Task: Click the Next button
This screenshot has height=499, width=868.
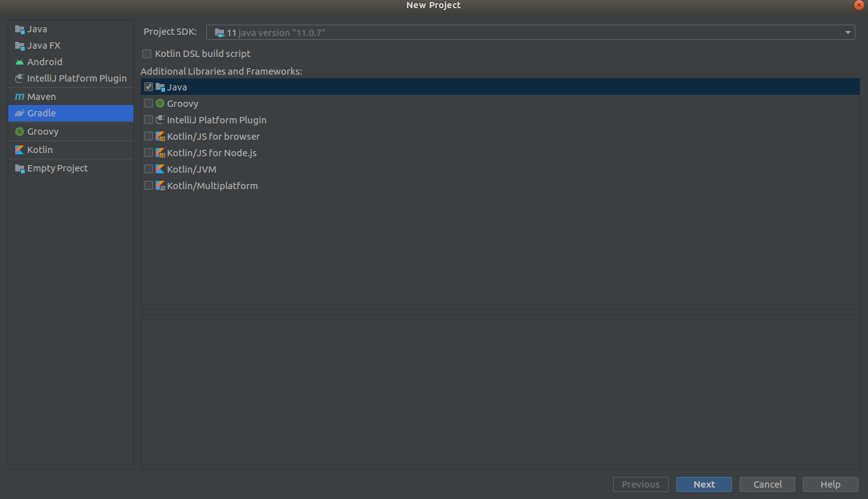Action: [x=704, y=484]
